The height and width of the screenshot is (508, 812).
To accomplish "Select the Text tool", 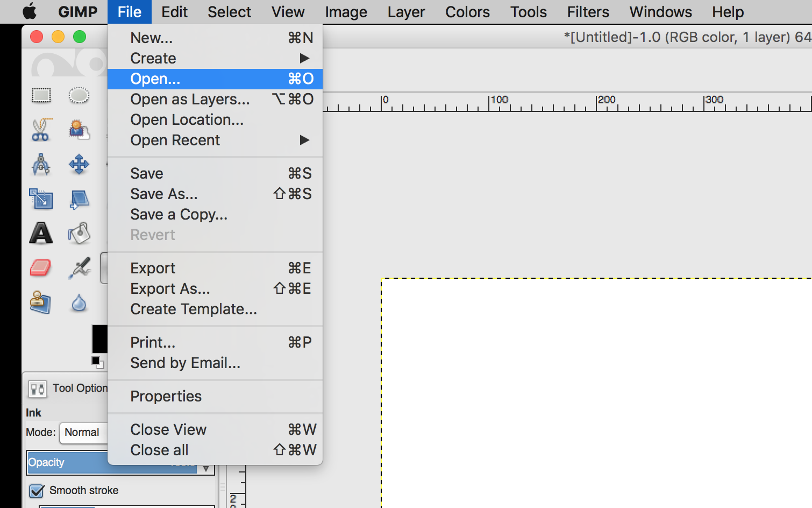I will tap(41, 233).
